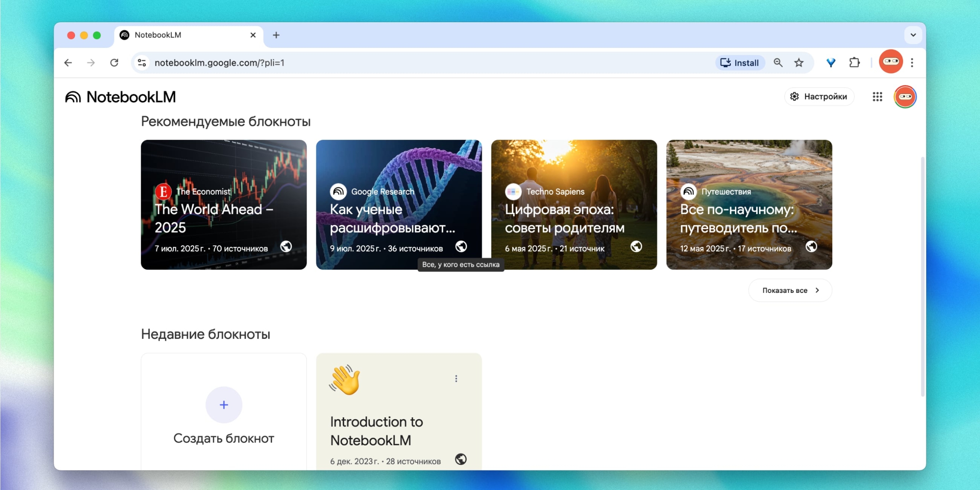980x490 pixels.
Task: Click the Настройки settings button
Action: point(819,97)
